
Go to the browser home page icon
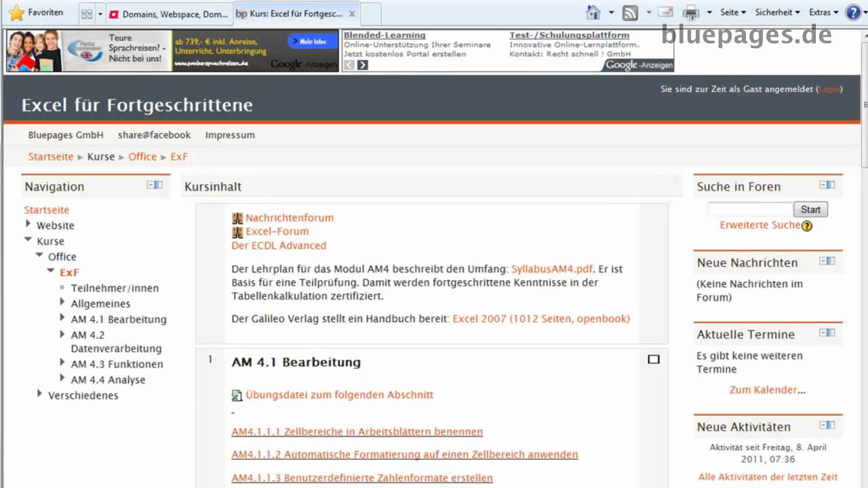coord(593,12)
